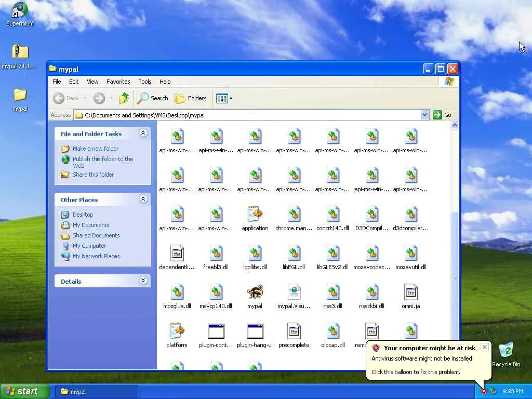Click the mypal taskbar button

click(x=96, y=392)
